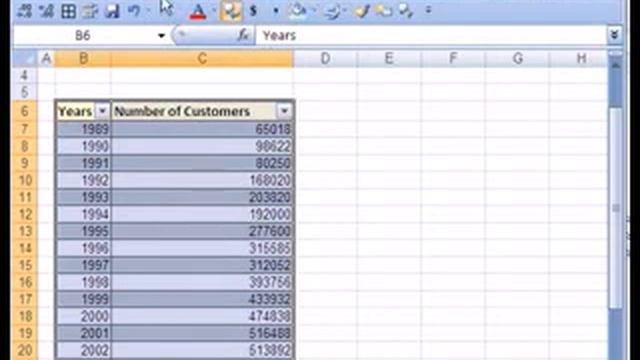Image resolution: width=640 pixels, height=360 pixels.
Task: Select the cell with value 203820
Action: 202,197
